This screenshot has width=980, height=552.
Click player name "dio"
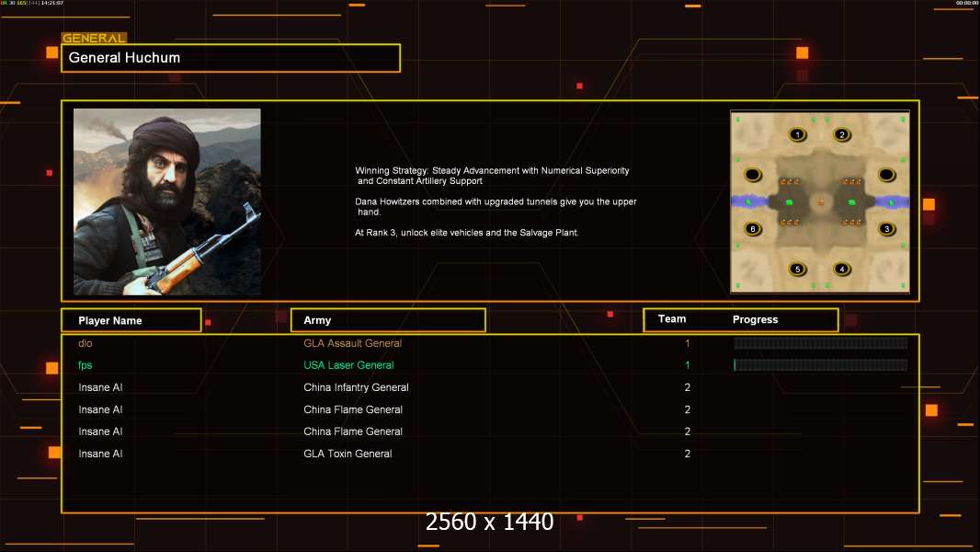[x=85, y=343]
